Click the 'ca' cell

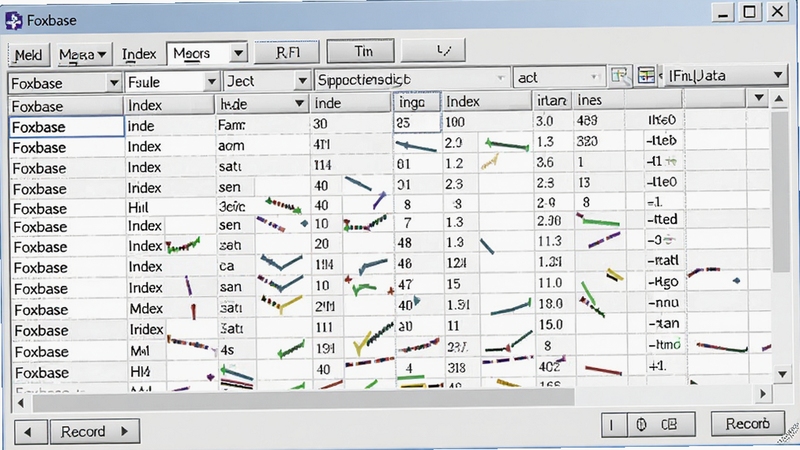(236, 266)
